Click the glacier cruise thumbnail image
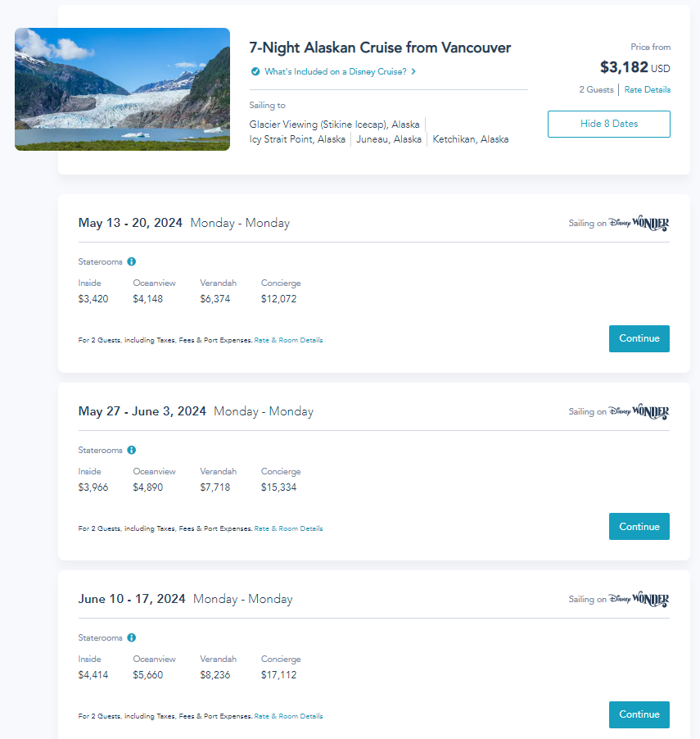 (x=122, y=89)
